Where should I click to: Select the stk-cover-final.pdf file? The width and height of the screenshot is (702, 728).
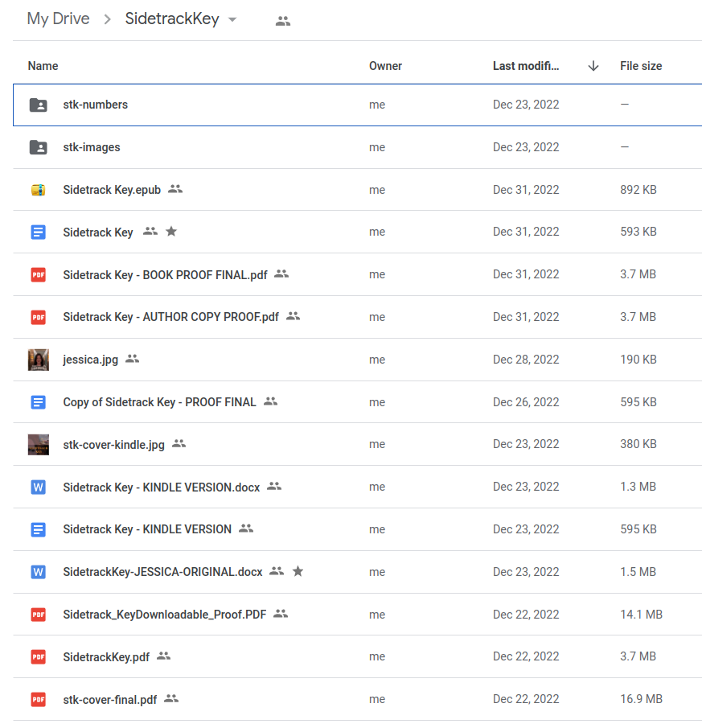[x=110, y=700]
